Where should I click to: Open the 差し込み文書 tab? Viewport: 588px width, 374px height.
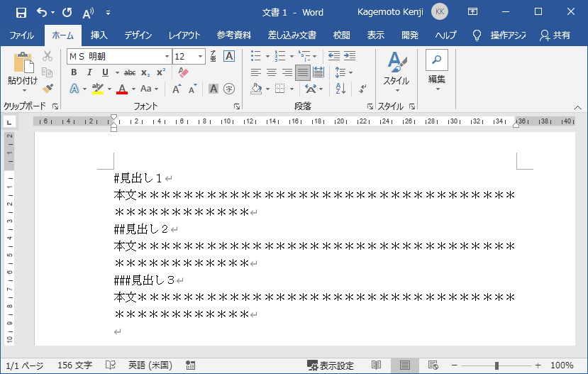pyautogui.click(x=292, y=35)
